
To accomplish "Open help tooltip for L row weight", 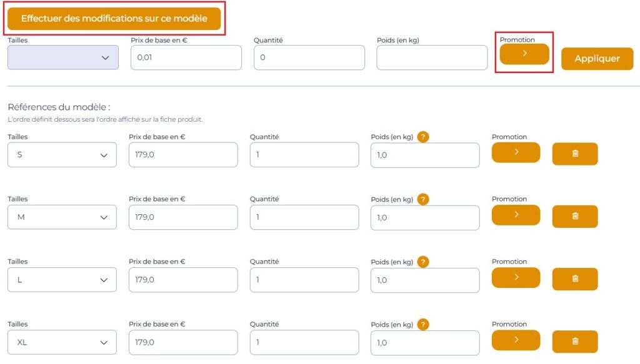I will pos(423,262).
